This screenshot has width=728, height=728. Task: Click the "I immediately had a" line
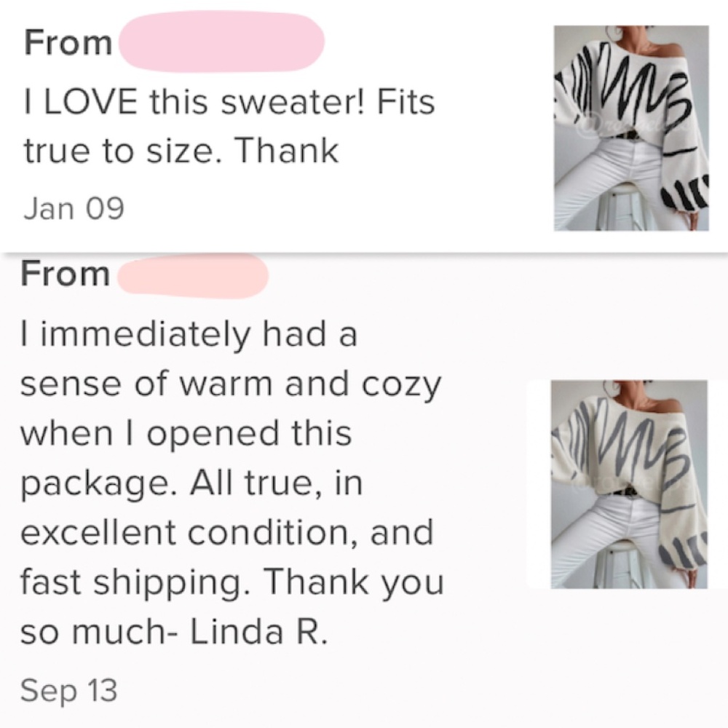pyautogui.click(x=189, y=336)
